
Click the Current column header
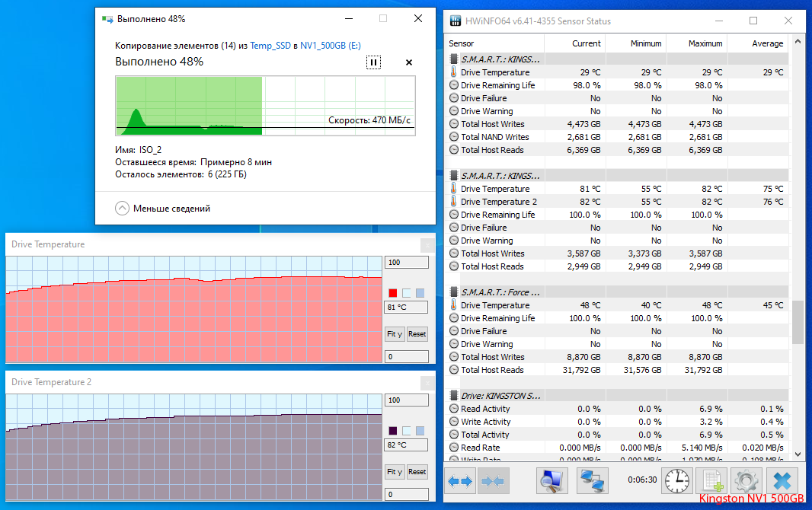tap(575, 43)
